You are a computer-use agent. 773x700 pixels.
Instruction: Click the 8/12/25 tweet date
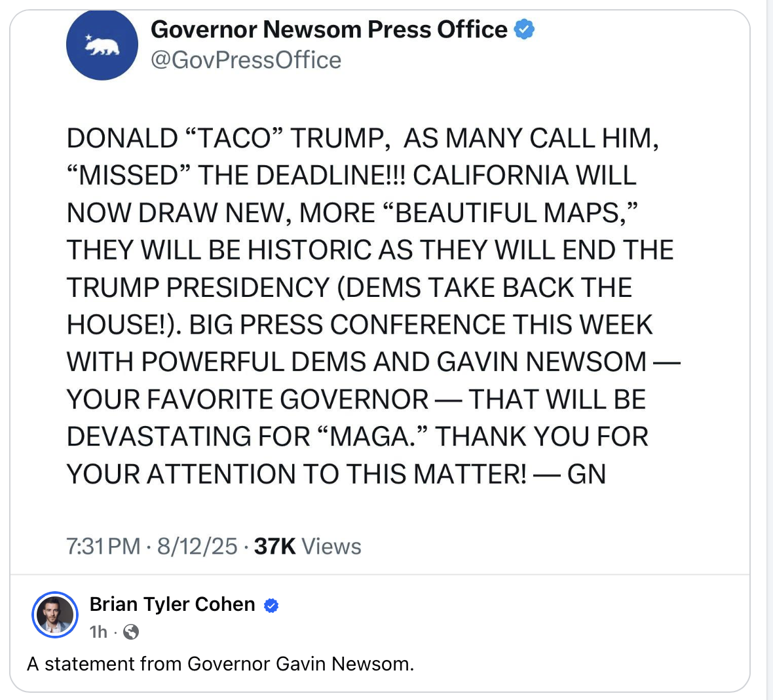tap(197, 547)
